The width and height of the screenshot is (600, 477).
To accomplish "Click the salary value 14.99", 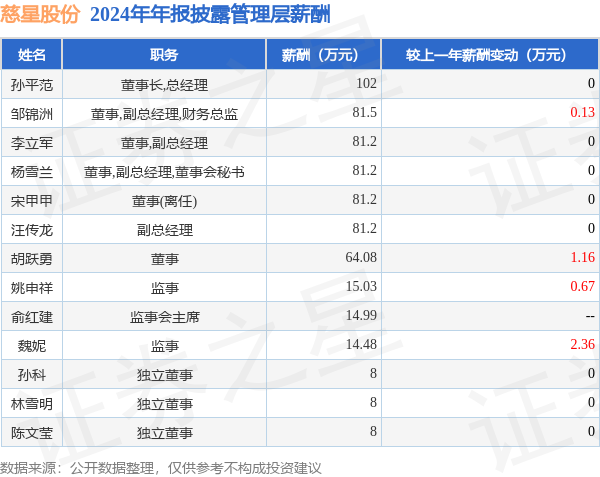I will point(361,315).
